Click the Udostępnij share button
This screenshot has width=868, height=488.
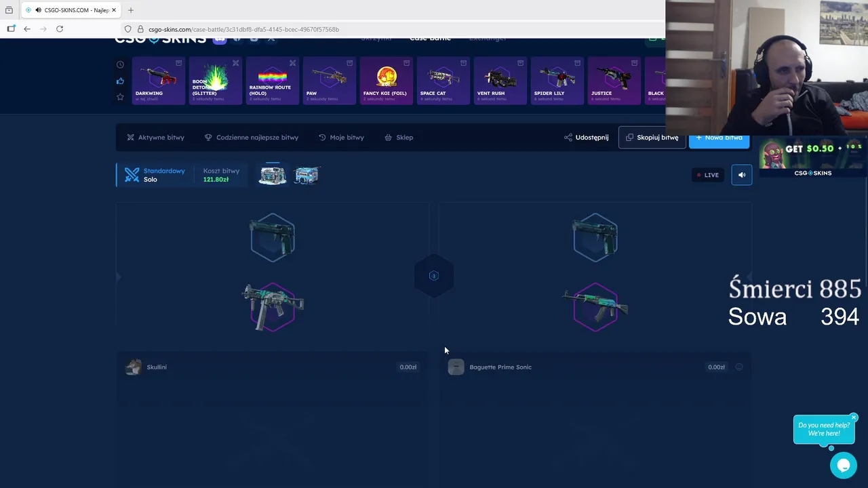(586, 138)
